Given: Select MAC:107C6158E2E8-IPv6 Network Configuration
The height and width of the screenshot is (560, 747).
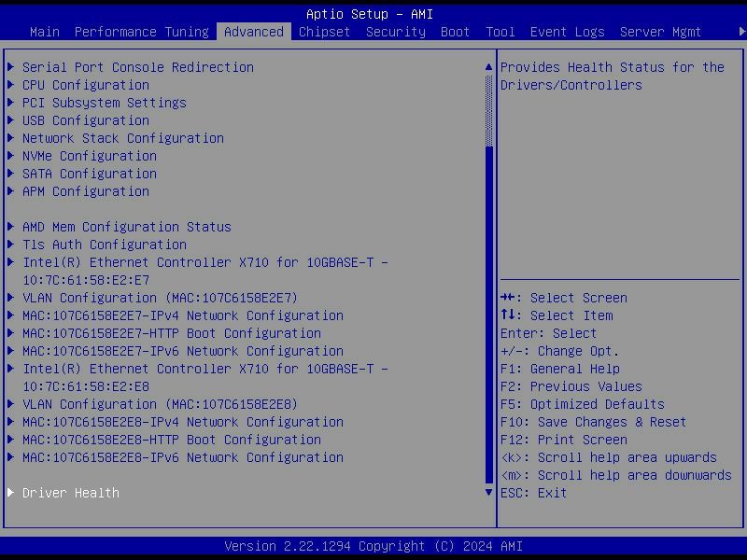Looking at the screenshot, I should point(183,457).
